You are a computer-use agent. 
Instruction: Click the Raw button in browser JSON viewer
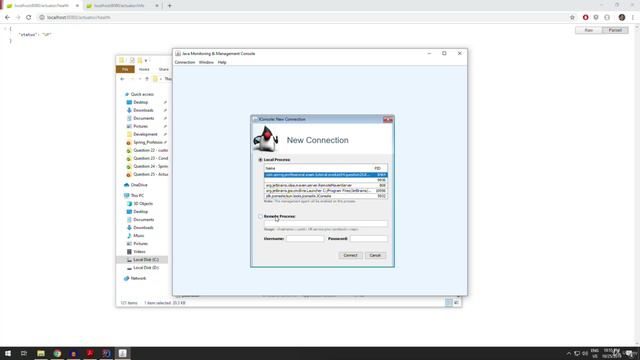point(589,30)
